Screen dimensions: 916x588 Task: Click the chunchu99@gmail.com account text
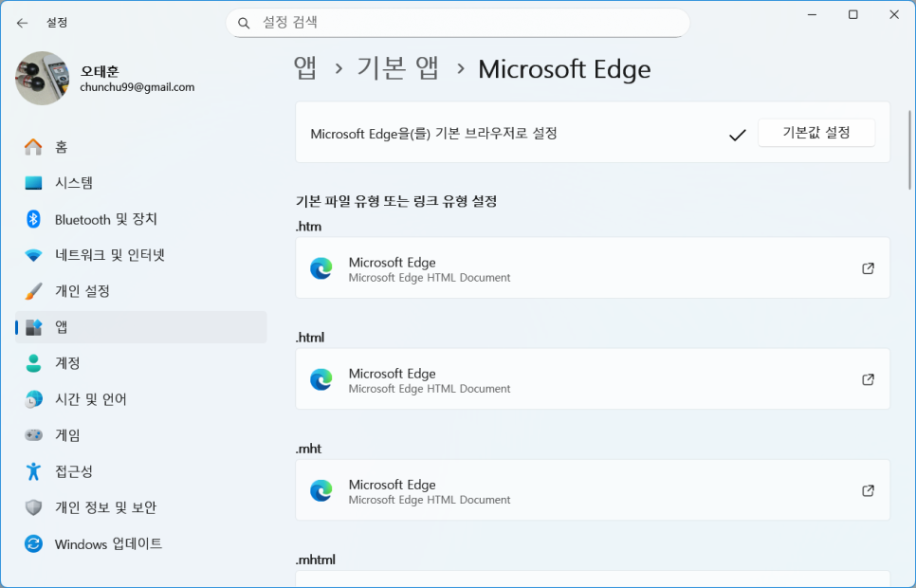coord(137,87)
